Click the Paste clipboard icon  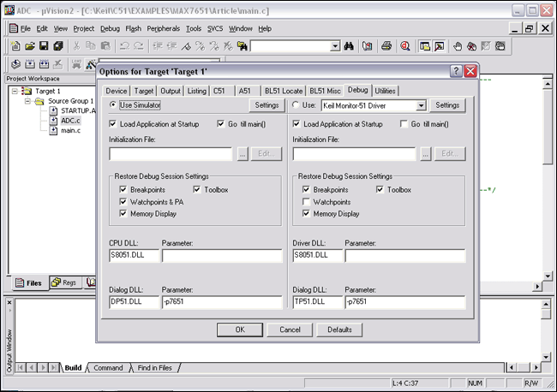(x=105, y=46)
